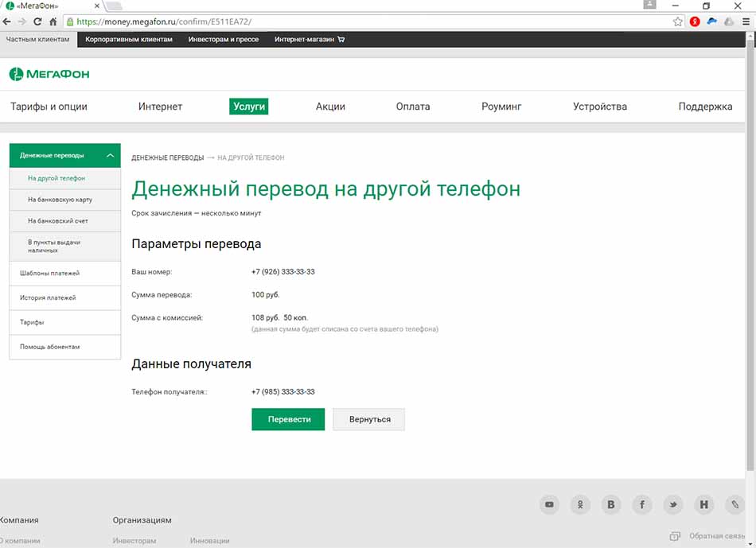
Task: Open Инвесторам и прессе section
Action: pyautogui.click(x=224, y=40)
